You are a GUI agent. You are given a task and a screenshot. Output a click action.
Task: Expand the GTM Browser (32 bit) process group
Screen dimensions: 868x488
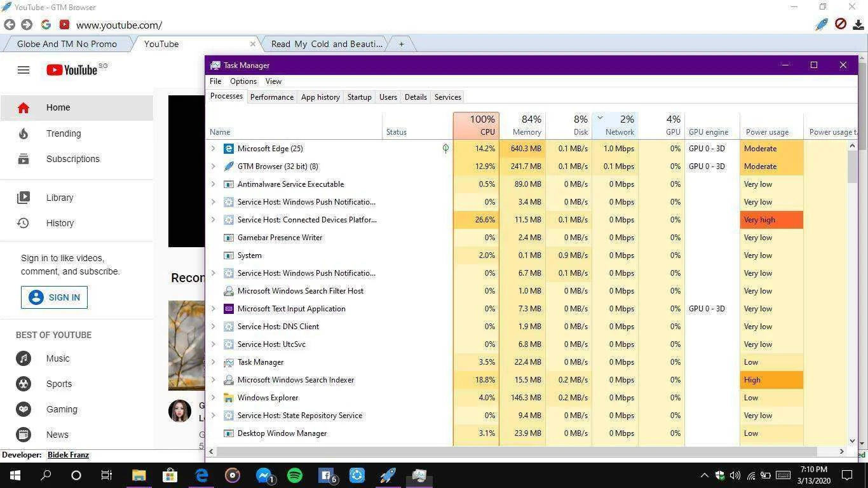coord(214,166)
